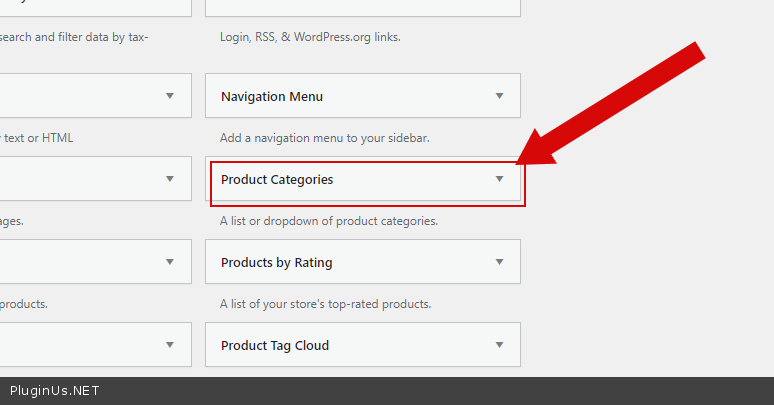This screenshot has height=405, width=774.
Task: Click the PluginUs.NET watermark text
Action: [55, 391]
